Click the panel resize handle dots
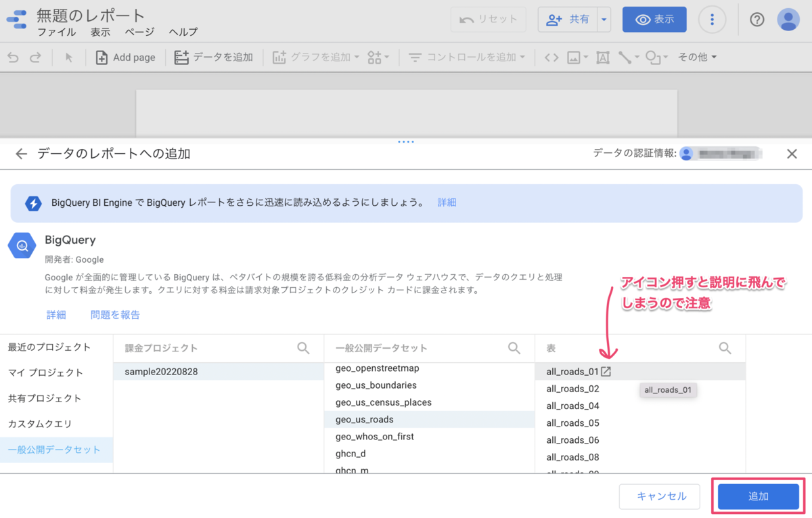This screenshot has height=518, width=812. [406, 142]
